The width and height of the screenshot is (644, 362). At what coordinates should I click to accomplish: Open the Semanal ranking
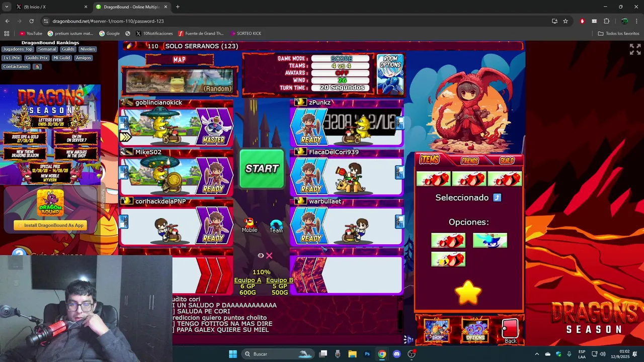[x=47, y=49]
